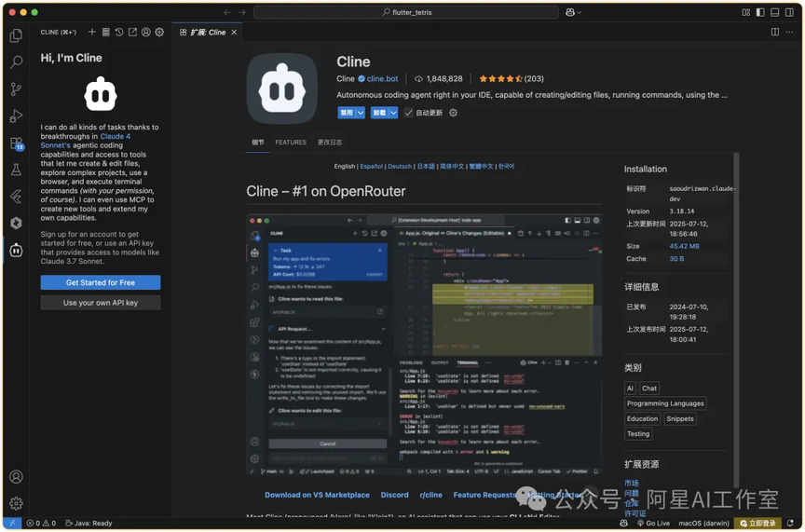
Task: Open the r/cline link
Action: coord(430,495)
